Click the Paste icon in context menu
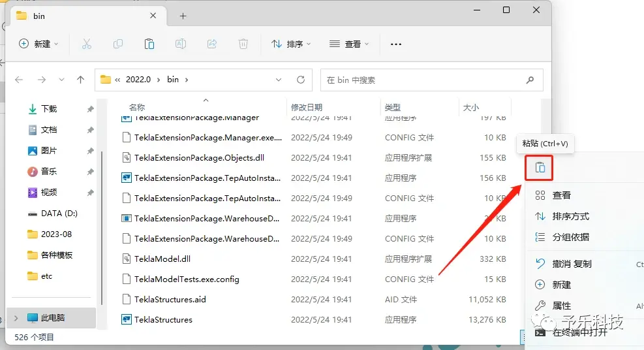The width and height of the screenshot is (644, 350). [x=540, y=168]
